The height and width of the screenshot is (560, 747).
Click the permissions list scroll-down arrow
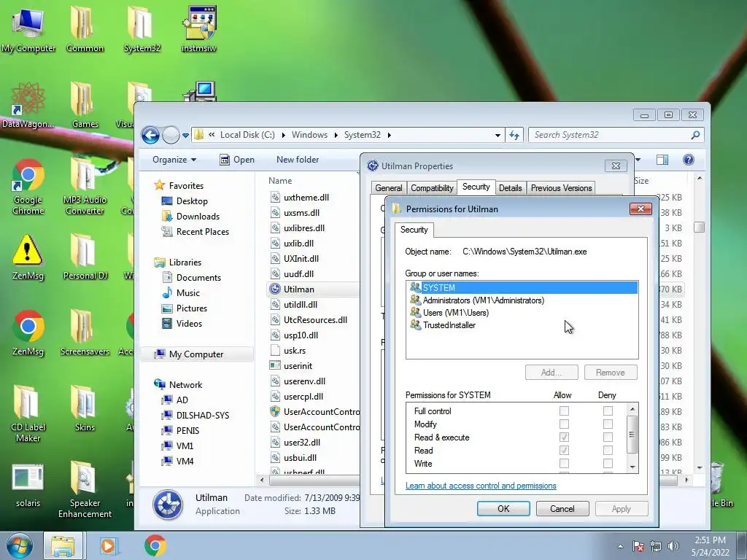(x=632, y=467)
